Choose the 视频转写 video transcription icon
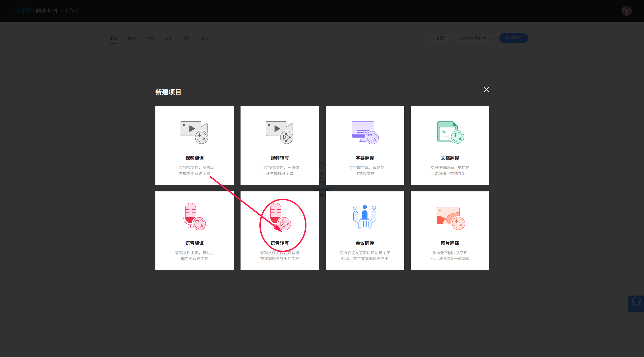 tap(279, 132)
